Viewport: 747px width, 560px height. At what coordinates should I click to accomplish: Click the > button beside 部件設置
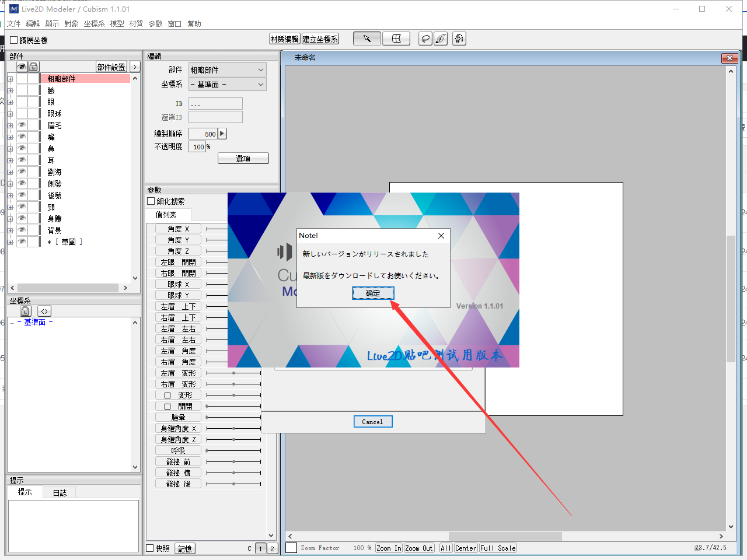point(135,66)
